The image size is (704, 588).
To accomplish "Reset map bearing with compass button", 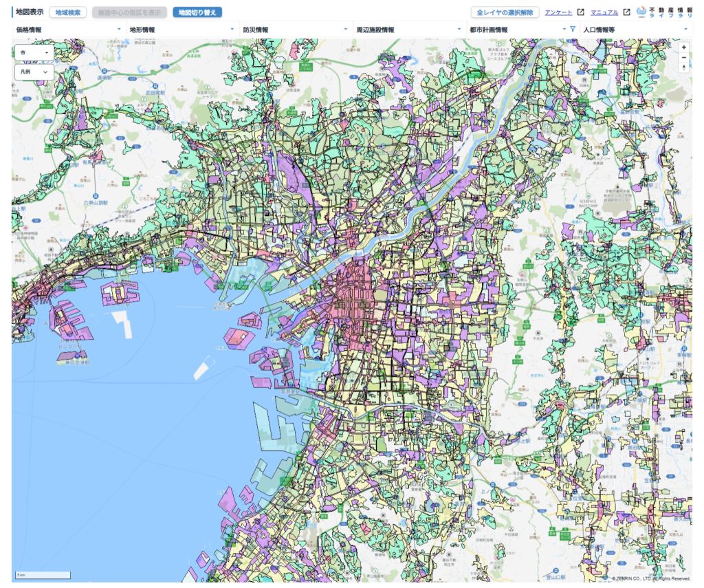I will click(683, 68).
